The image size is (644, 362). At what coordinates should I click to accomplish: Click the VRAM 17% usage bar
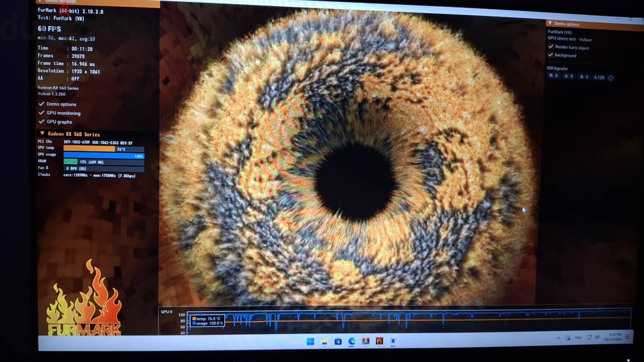(x=104, y=162)
